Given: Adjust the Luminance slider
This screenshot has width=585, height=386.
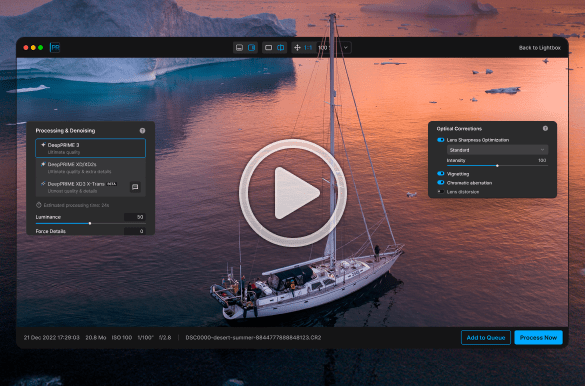Looking at the screenshot, I should [91, 223].
